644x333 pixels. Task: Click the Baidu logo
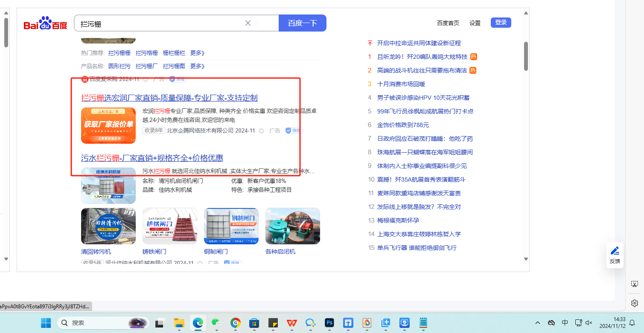click(45, 23)
